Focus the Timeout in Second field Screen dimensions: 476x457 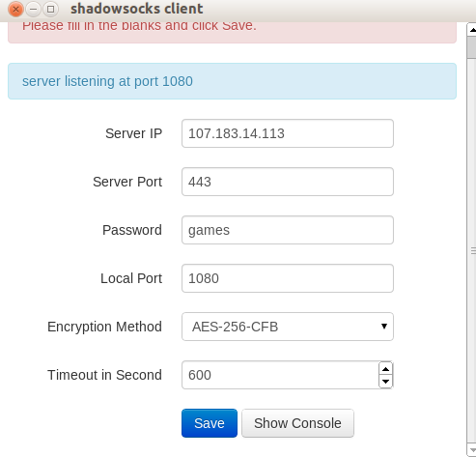click(280, 375)
